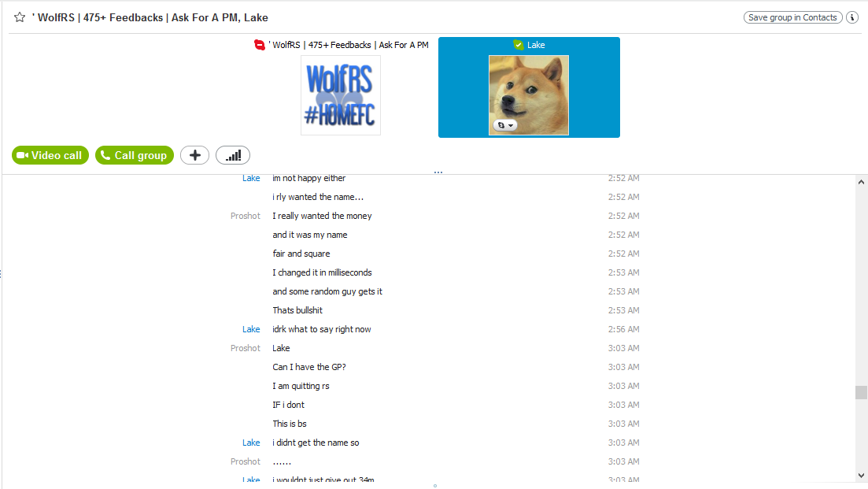Star this conversation as favorite
This screenshot has width=868, height=489.
(x=20, y=17)
